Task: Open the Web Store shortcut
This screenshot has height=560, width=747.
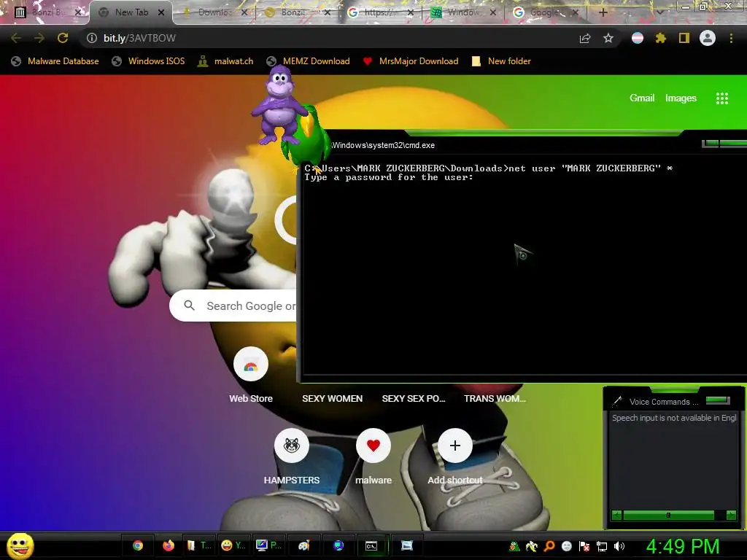Action: (x=251, y=376)
